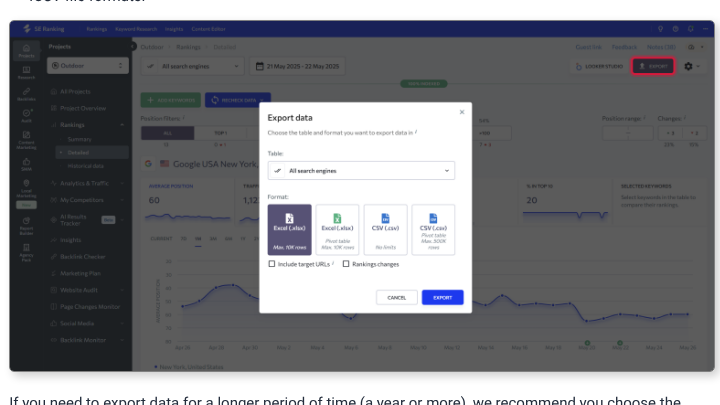Open Summary under Rankings
The image size is (720, 405).
[79, 139]
